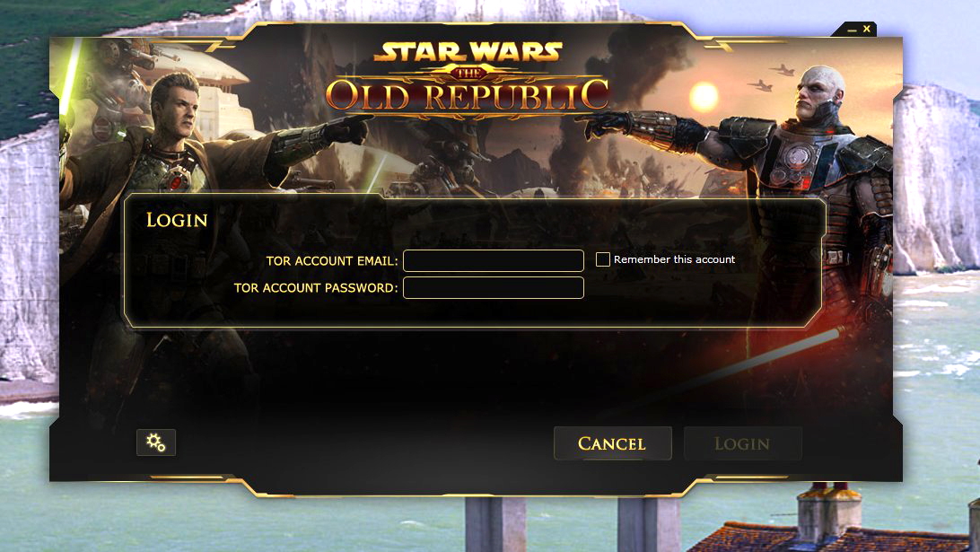Click the greyed-out Login button
The width and height of the screenshot is (980, 552).
742,443
